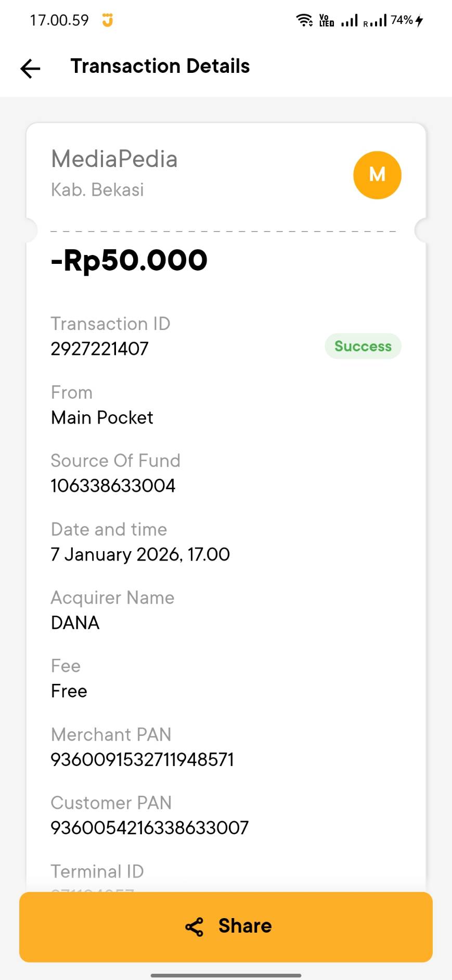
Task: Tap the orange notification icon beside the clock
Action: tap(108, 20)
